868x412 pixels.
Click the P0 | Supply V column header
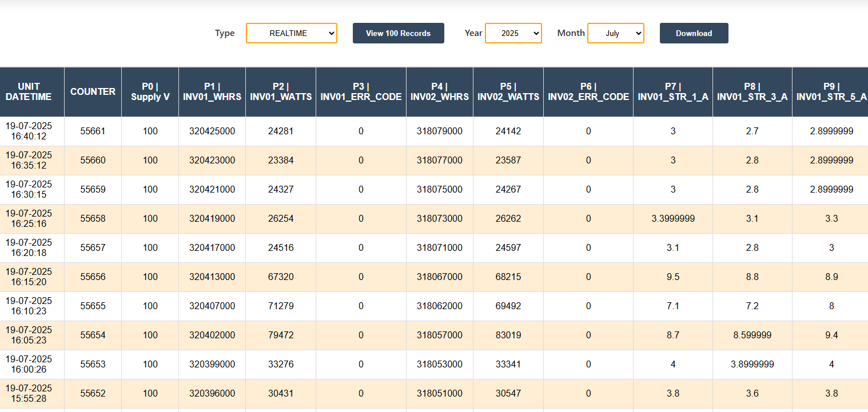click(150, 92)
